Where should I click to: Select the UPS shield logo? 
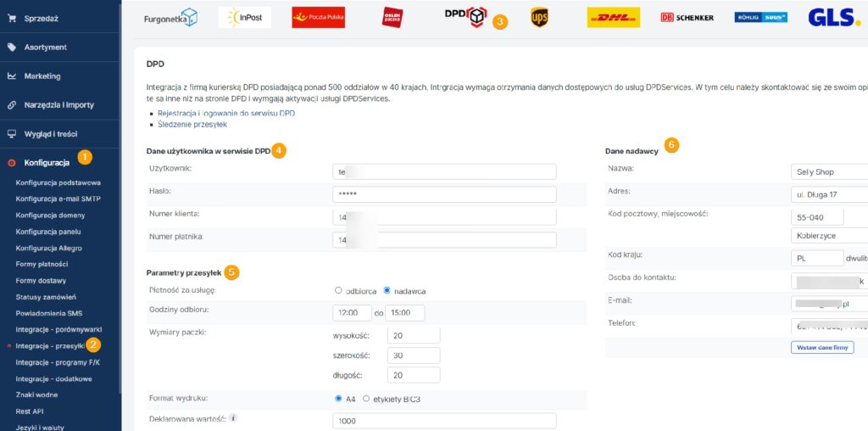(539, 17)
